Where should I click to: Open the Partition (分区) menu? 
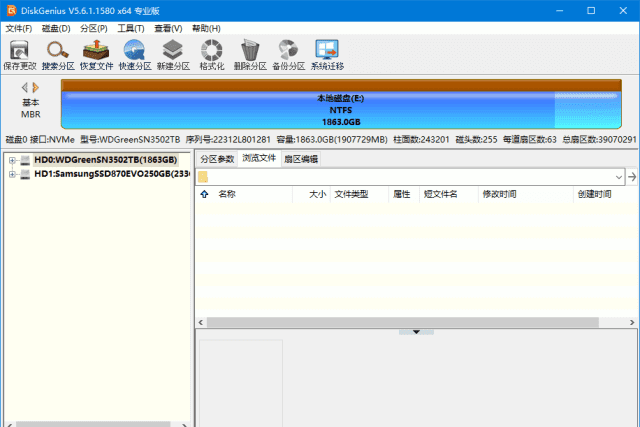pos(94,28)
